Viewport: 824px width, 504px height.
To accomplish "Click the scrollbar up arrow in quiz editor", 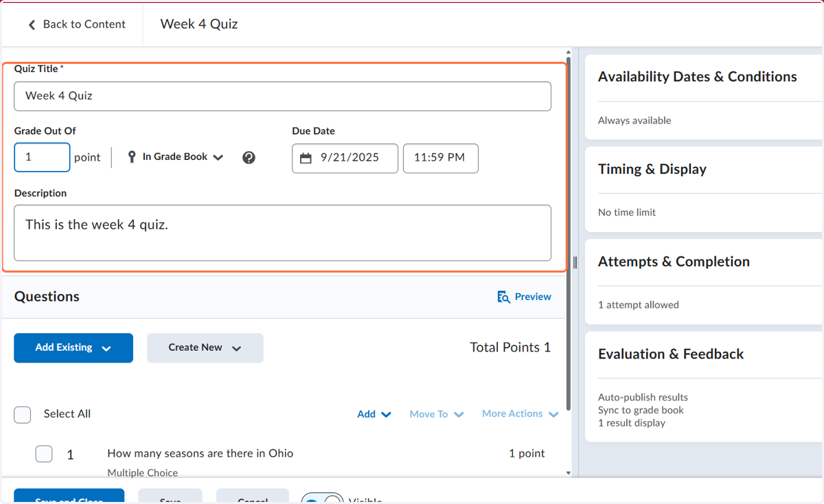I will [x=569, y=52].
